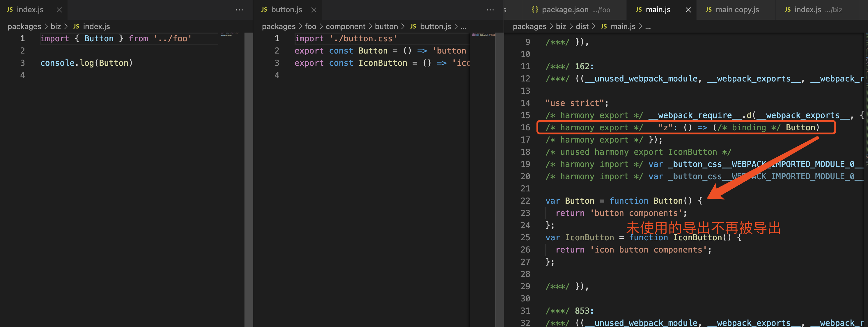
Task: Open biz breadcrumb in left editor
Action: (56, 26)
